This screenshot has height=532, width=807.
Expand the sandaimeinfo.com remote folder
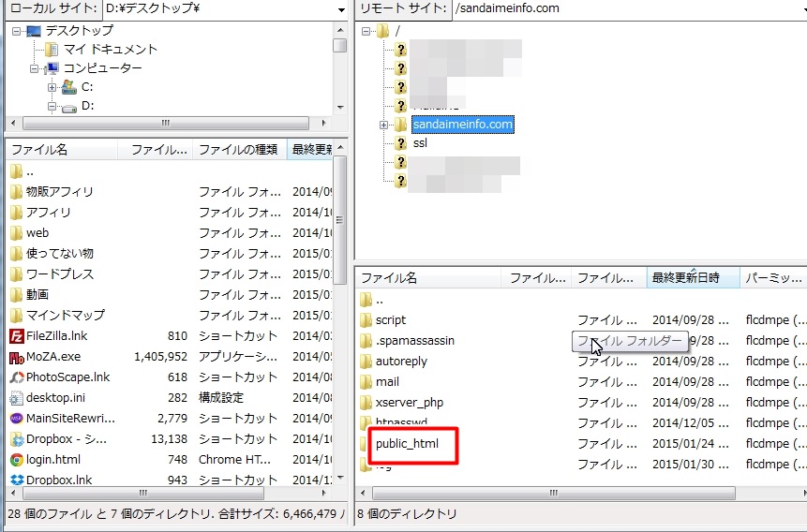coord(383,125)
